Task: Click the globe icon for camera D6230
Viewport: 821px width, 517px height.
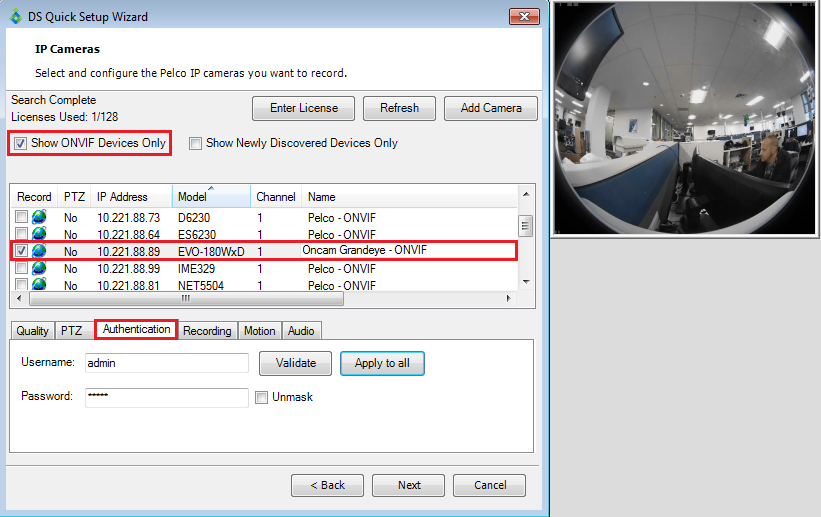Action: tap(39, 218)
